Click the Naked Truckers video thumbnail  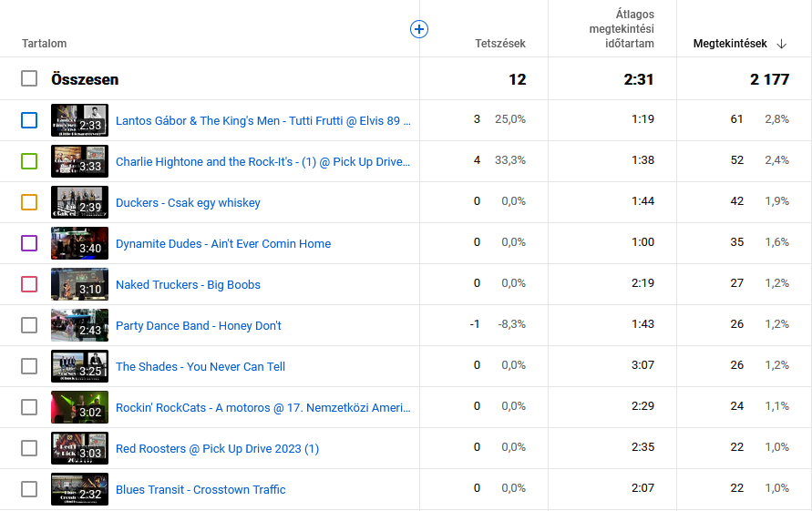pyautogui.click(x=79, y=284)
